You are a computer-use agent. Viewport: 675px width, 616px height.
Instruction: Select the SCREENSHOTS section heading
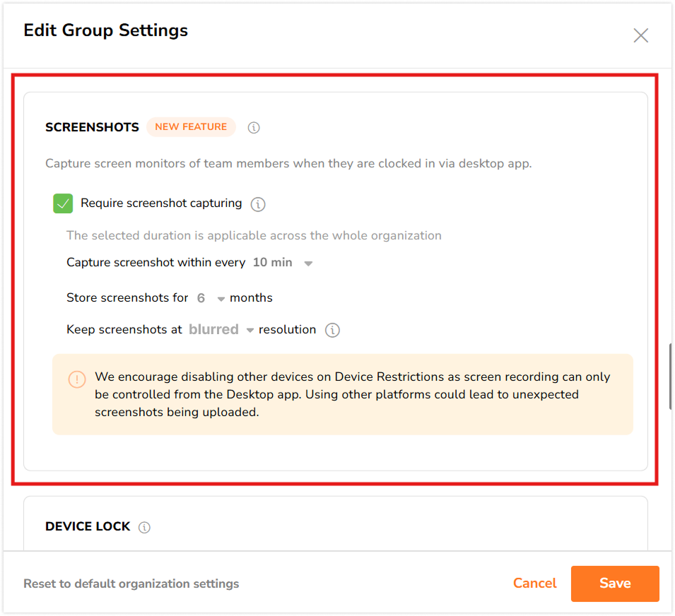click(92, 128)
